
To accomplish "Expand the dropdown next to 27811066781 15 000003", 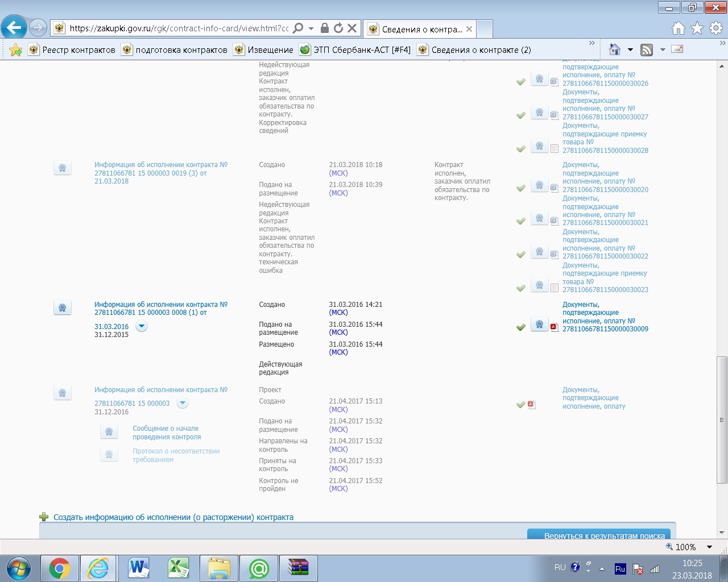I will [x=182, y=404].
